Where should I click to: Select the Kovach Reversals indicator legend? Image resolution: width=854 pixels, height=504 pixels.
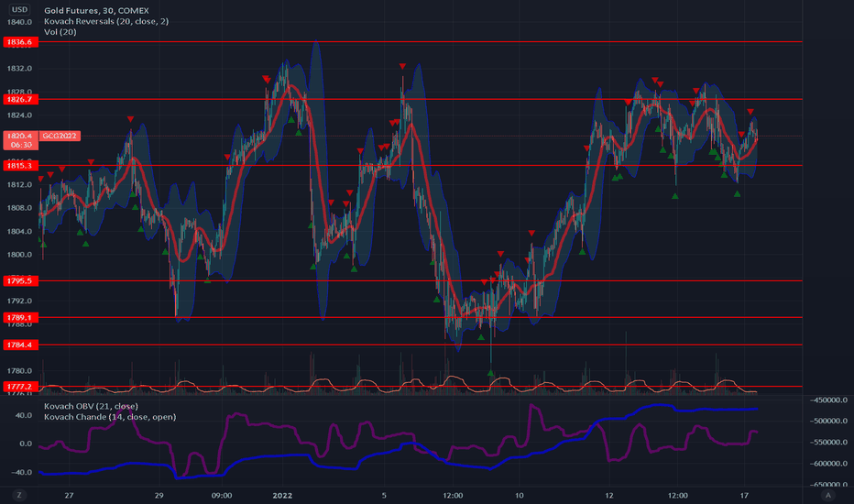(106, 21)
